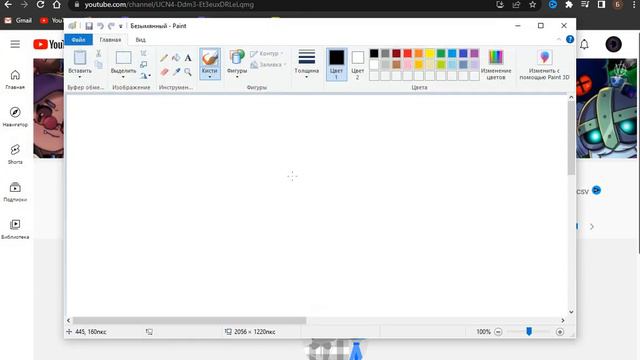Open Подписки in YouTube sidebar

[15, 192]
